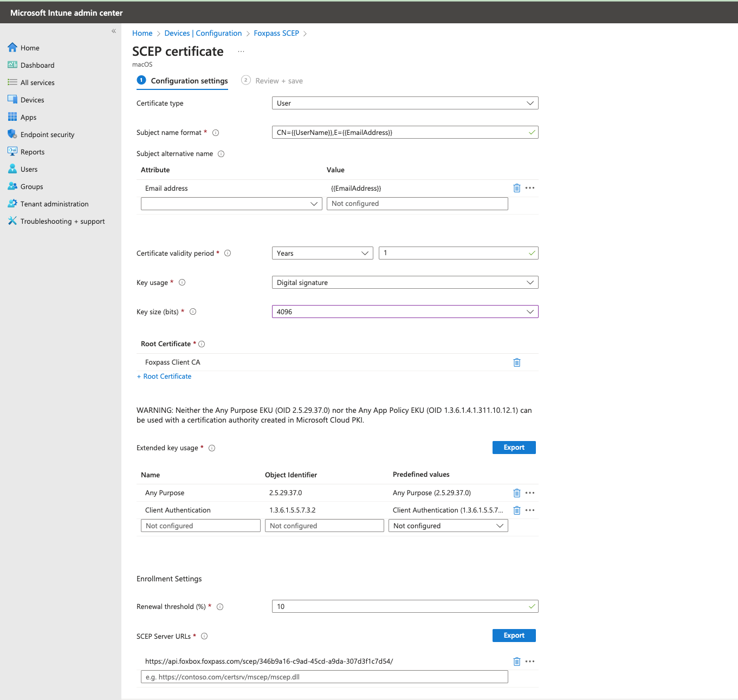Click the Reports icon in sidebar
Image resolution: width=738 pixels, height=700 pixels.
coord(12,152)
